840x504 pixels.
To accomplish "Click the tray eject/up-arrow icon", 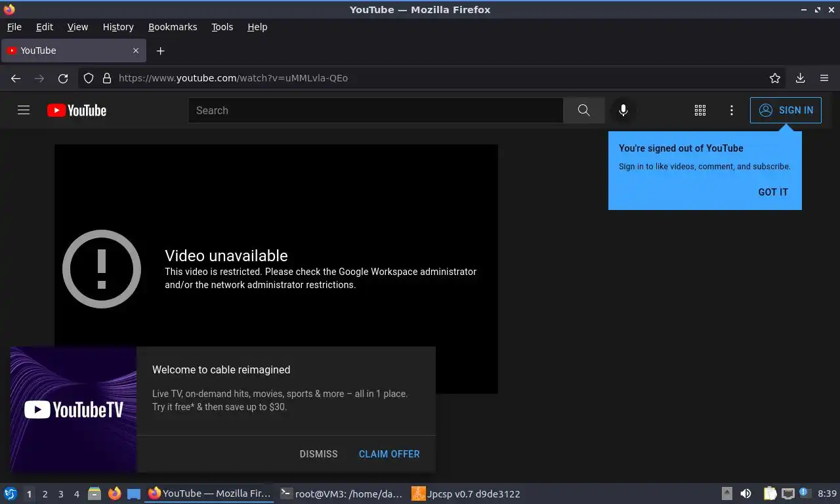I will [x=727, y=493].
